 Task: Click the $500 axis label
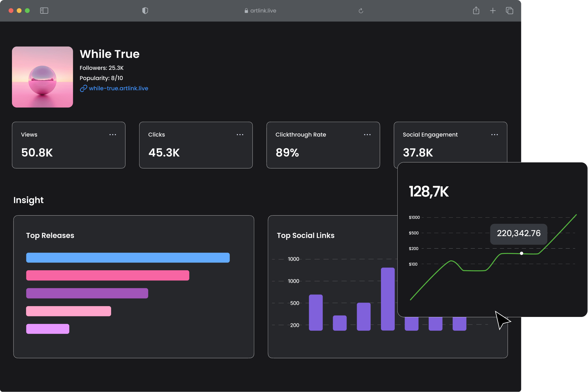pos(413,233)
